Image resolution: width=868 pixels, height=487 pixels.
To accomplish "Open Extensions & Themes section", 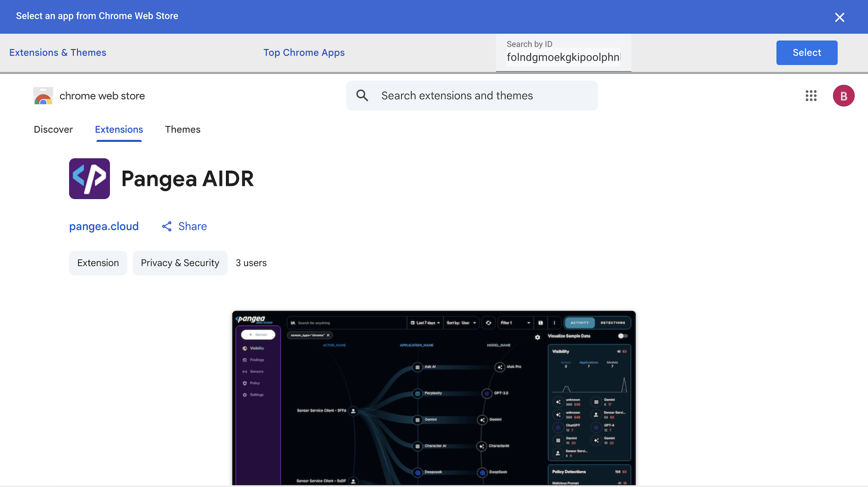I will point(58,52).
